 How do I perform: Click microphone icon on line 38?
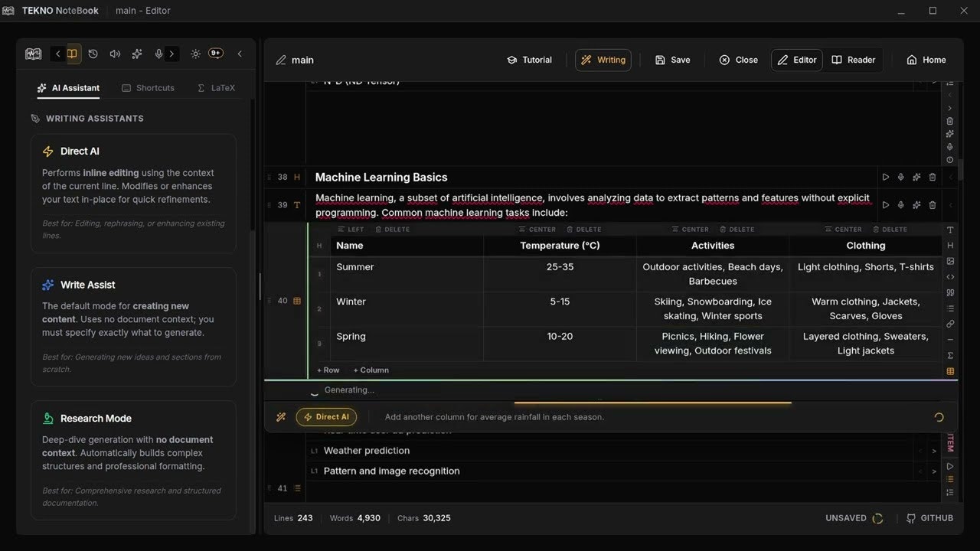[901, 177]
